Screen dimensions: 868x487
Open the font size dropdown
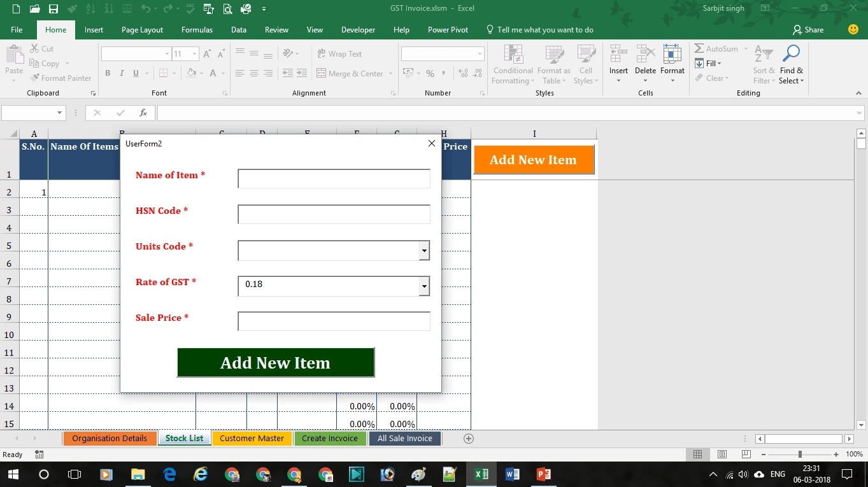195,54
